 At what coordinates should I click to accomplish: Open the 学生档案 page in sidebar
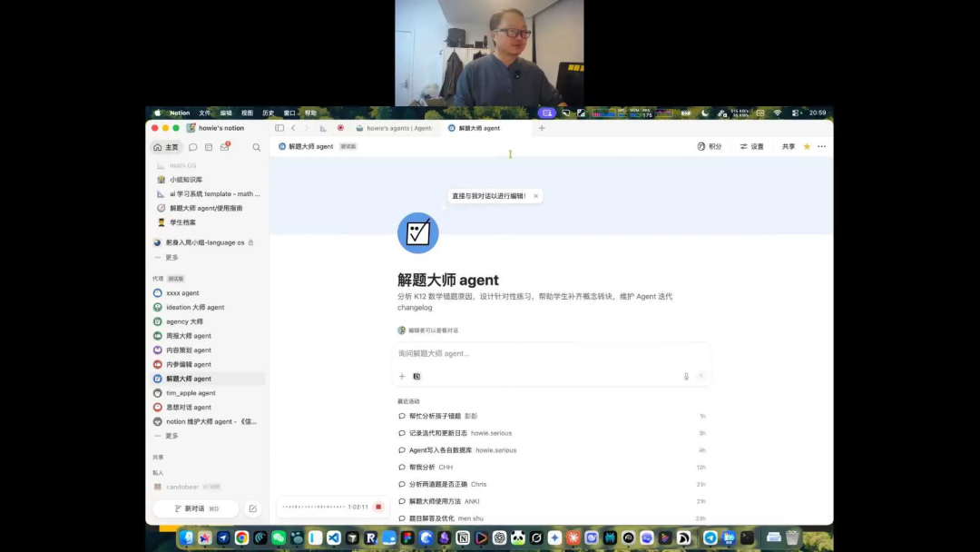[x=209, y=222]
